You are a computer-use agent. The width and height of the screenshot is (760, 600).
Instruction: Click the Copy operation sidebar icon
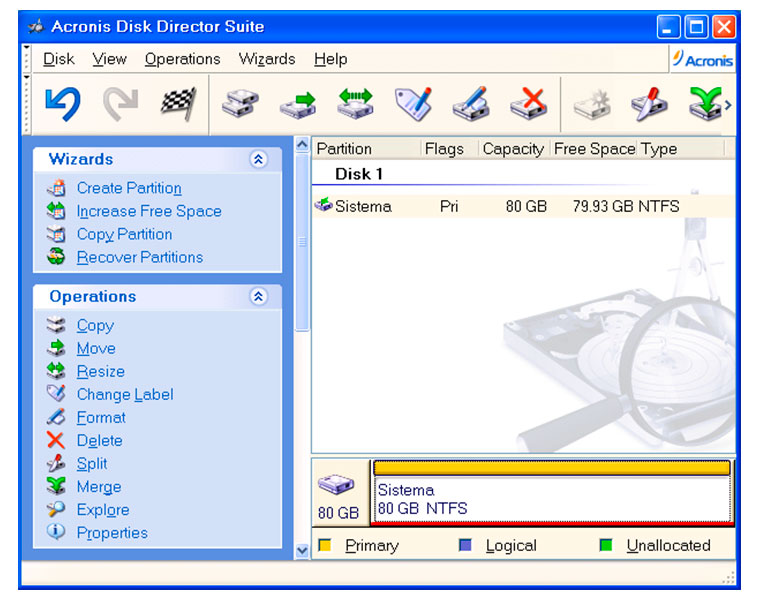click(56, 325)
